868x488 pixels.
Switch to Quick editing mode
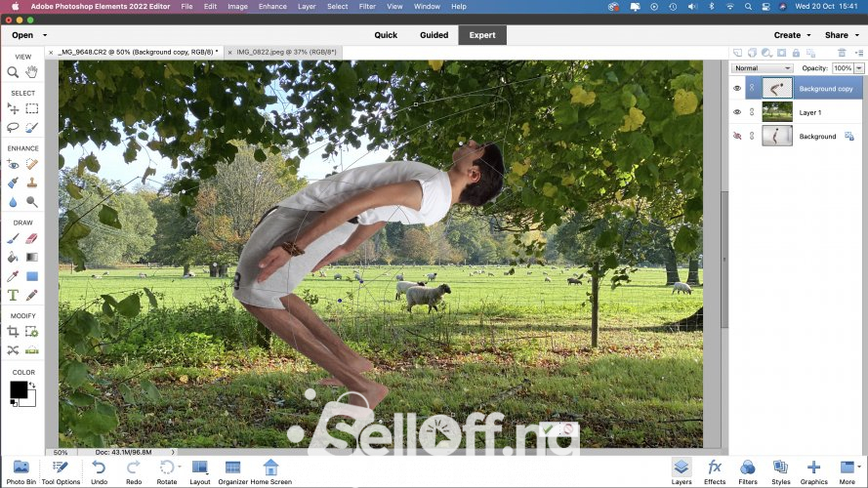click(386, 35)
